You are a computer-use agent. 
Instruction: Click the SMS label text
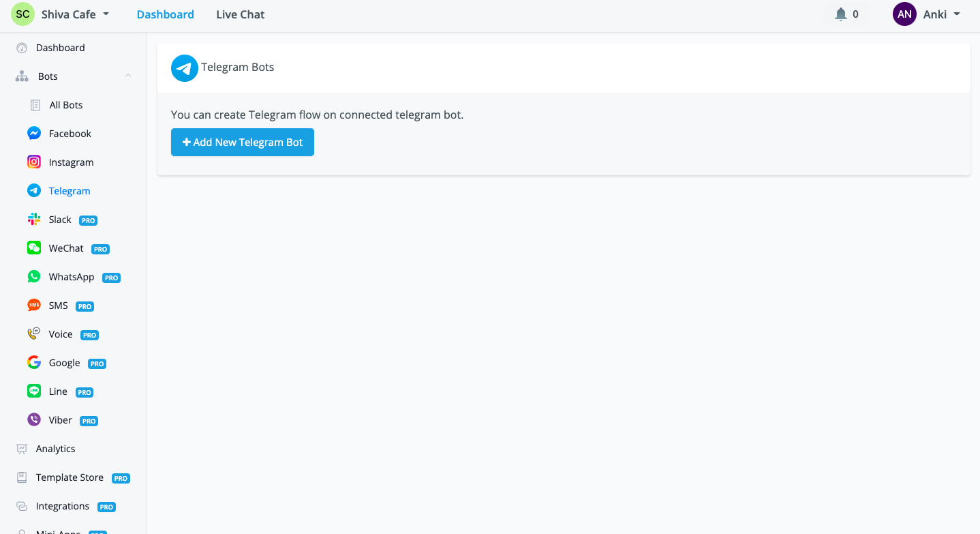click(x=59, y=306)
